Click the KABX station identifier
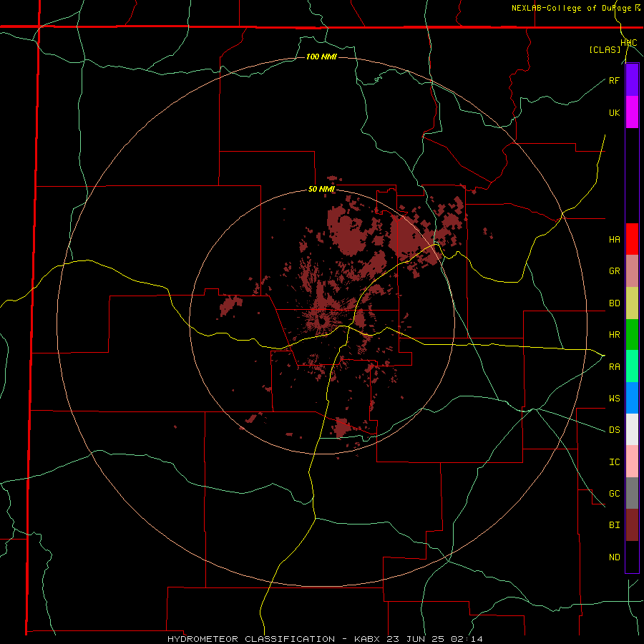The height and width of the screenshot is (644, 644). [368, 639]
